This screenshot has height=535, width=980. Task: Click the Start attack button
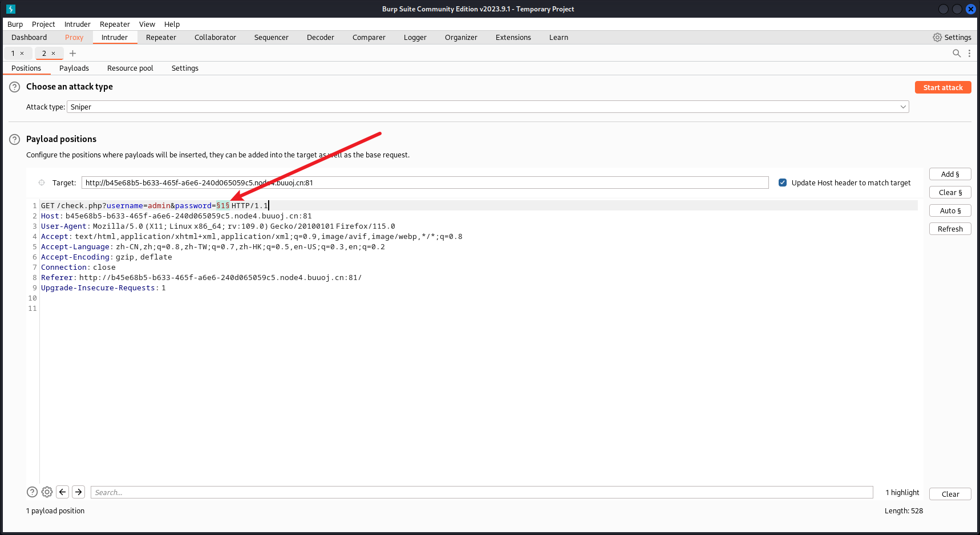click(943, 87)
